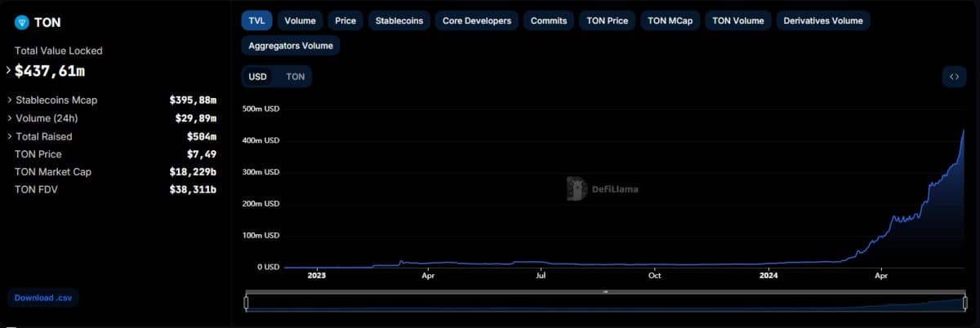This screenshot has width=980, height=328.
Task: Click the 500m USD axis label
Action: (261, 109)
